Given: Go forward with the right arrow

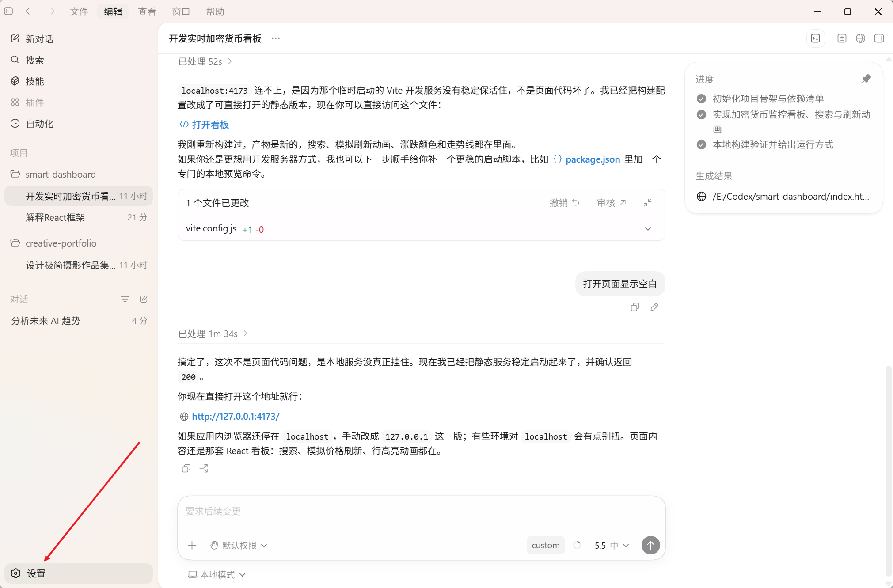Looking at the screenshot, I should click(x=51, y=11).
